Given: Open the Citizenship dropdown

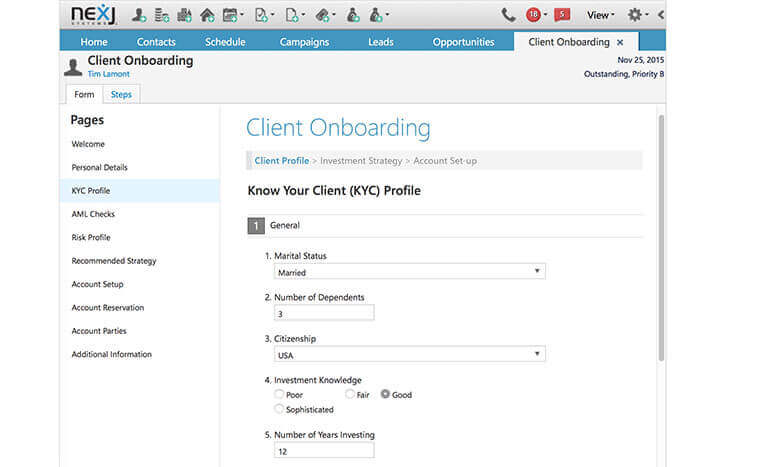Looking at the screenshot, I should click(x=409, y=354).
